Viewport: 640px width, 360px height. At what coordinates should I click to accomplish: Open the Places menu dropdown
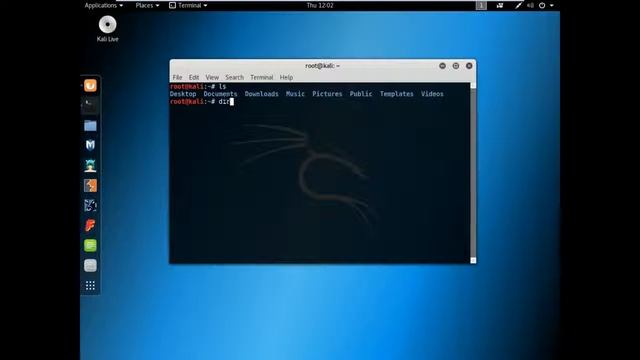147,5
